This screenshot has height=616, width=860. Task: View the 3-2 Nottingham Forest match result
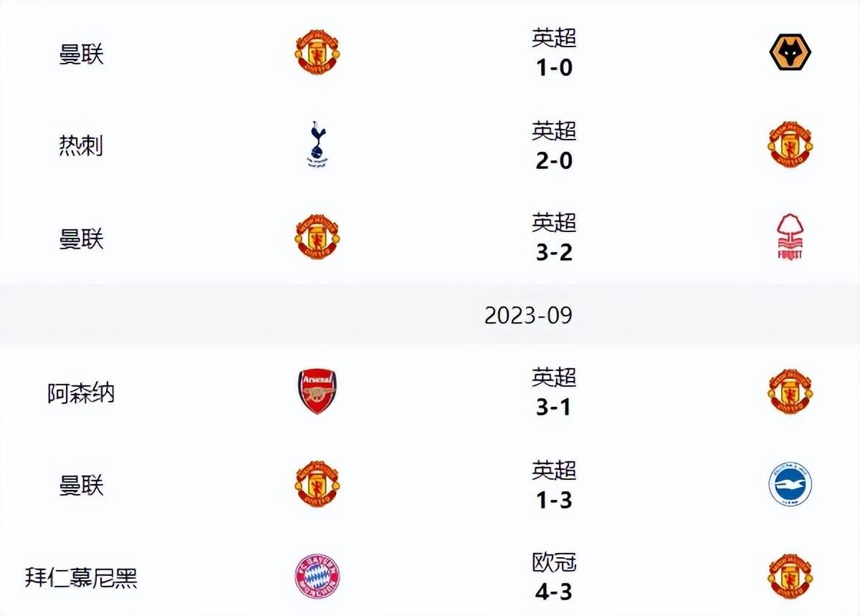[554, 238]
